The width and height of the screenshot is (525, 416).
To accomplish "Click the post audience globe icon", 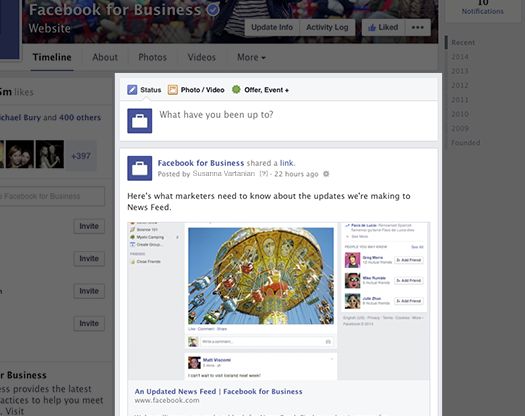I will tap(326, 174).
